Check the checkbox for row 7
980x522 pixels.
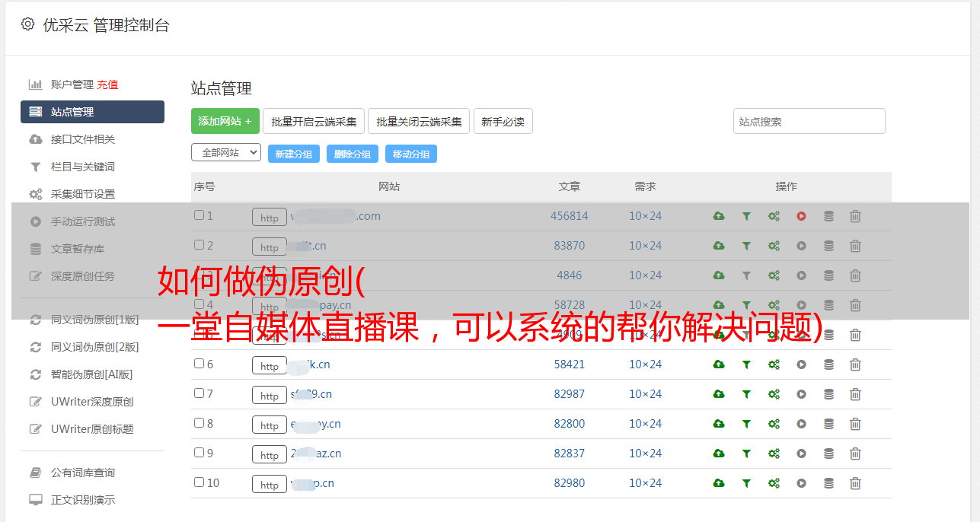point(199,393)
